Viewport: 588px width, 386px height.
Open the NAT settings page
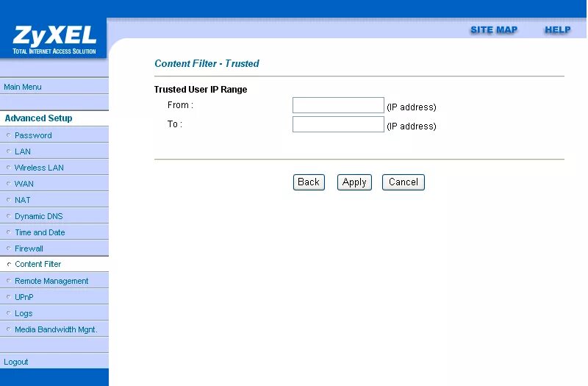[23, 200]
